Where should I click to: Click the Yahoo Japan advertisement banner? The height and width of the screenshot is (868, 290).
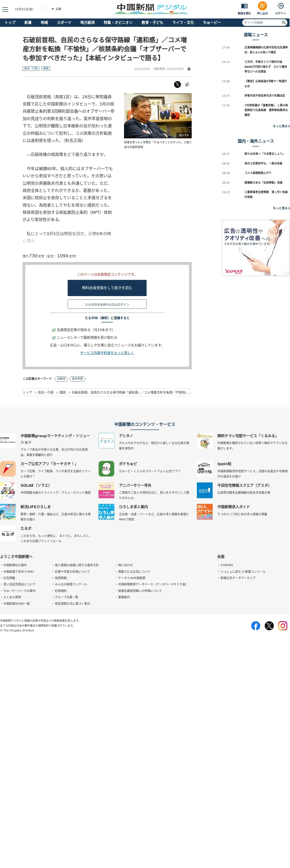coord(255,248)
